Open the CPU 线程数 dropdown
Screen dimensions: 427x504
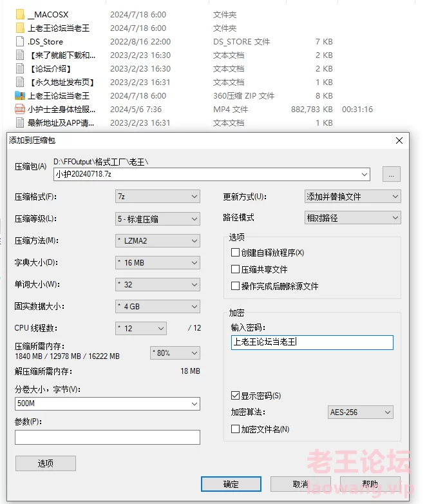[141, 328]
